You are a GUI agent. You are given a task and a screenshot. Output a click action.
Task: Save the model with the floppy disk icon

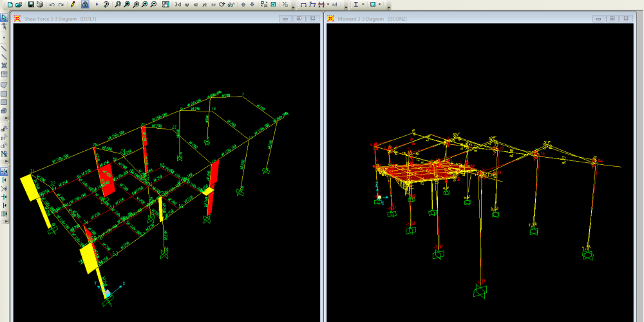pos(30,4)
